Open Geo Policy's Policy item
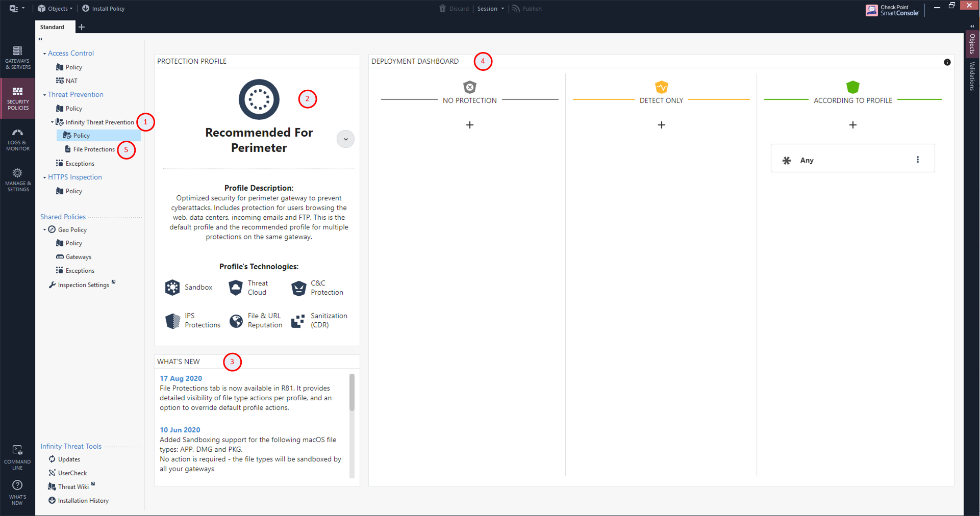Viewport: 980px width, 516px height. coord(69,243)
